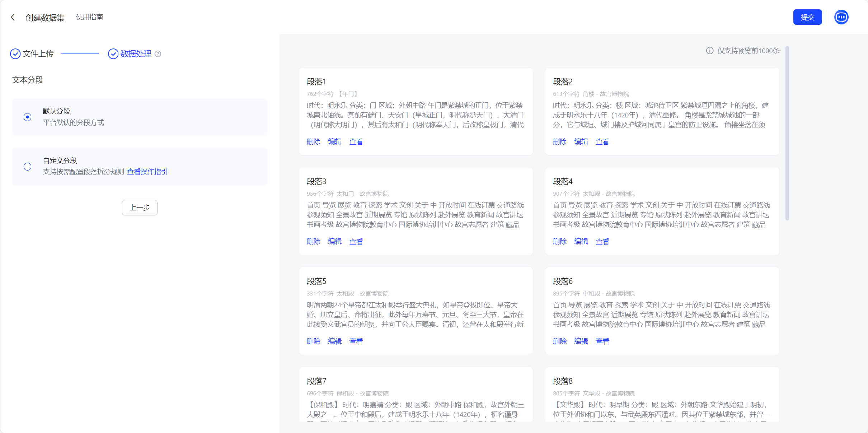The image size is (868, 433).
Task: Go back with 上一步 button
Action: point(140,208)
